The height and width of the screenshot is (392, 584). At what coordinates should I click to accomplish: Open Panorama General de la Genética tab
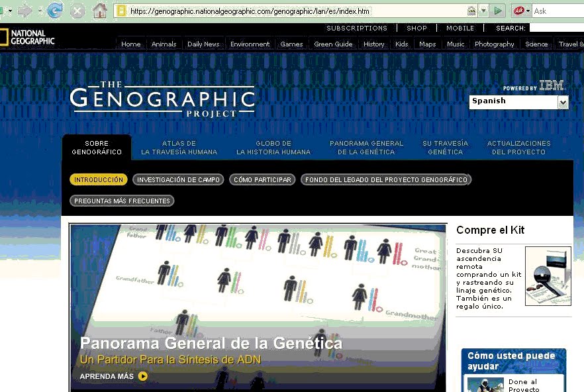tap(367, 148)
